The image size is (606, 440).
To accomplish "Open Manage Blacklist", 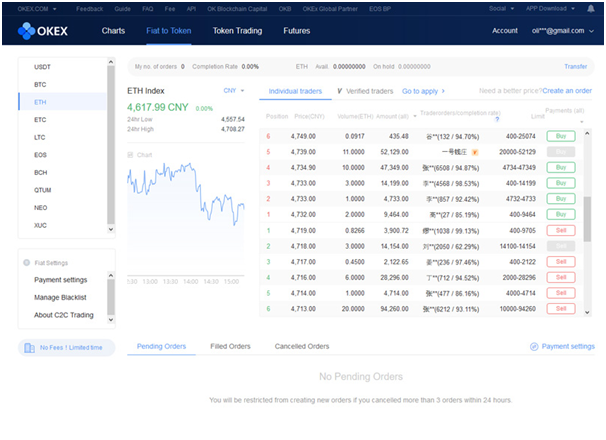I will point(60,297).
